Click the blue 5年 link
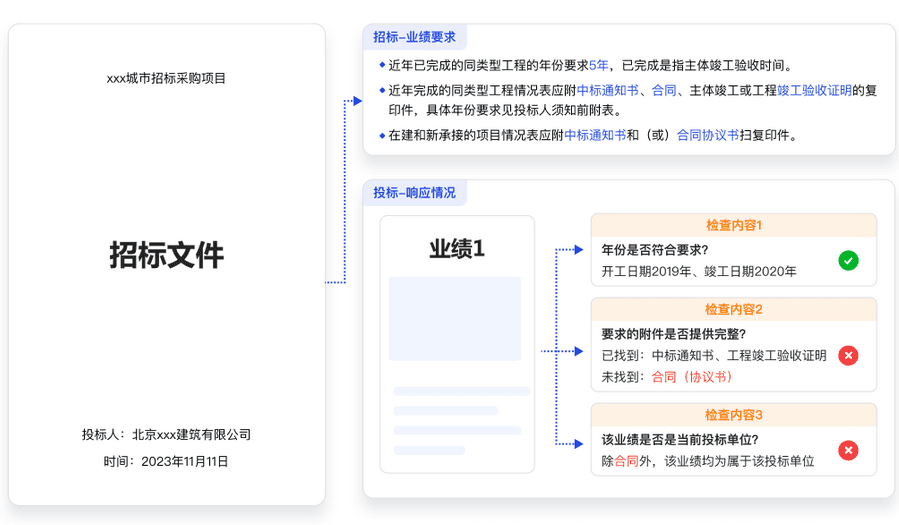The width and height of the screenshot is (899, 525). (599, 65)
